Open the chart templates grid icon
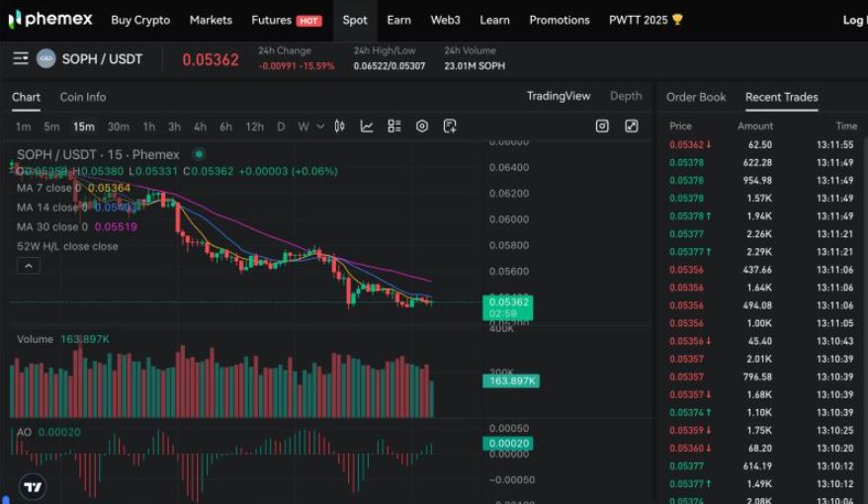Image resolution: width=868 pixels, height=504 pixels. (x=394, y=126)
